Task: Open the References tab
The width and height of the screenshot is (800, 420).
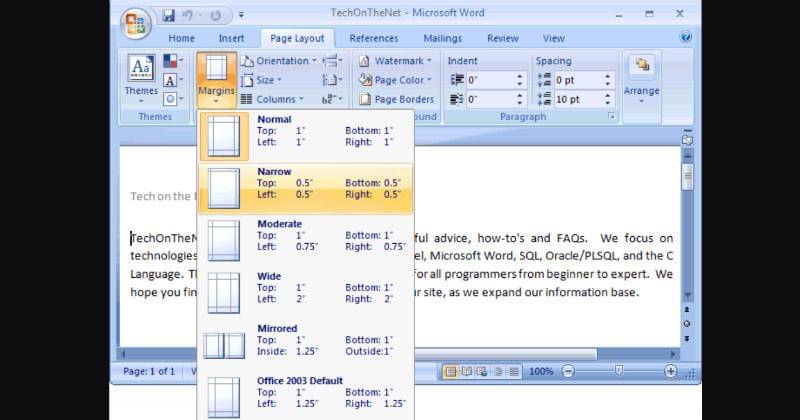Action: click(x=373, y=38)
